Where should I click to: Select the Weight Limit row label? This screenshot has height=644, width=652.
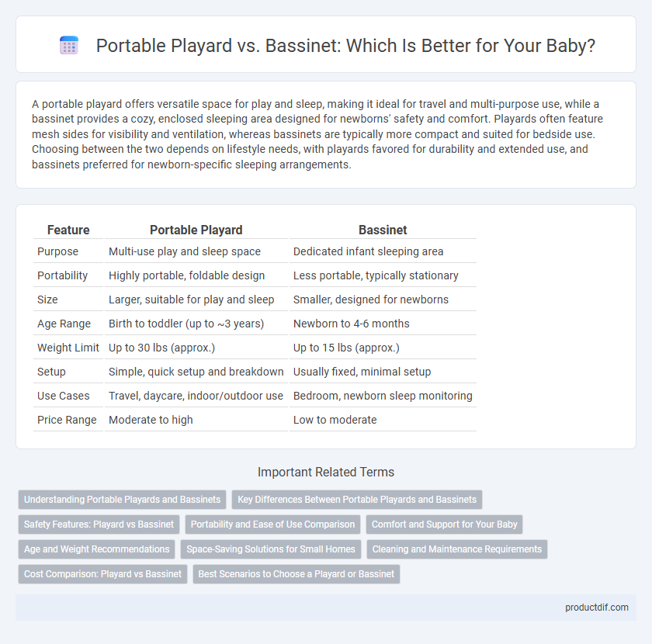pyautogui.click(x=68, y=348)
